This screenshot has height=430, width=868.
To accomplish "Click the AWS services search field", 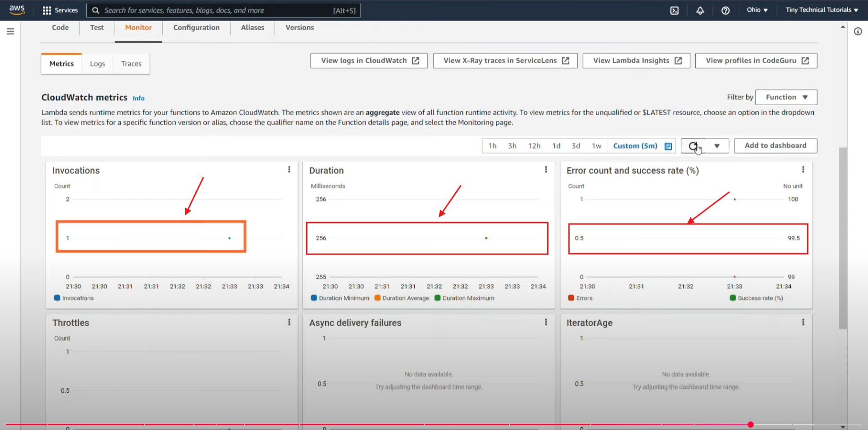I will click(x=217, y=10).
